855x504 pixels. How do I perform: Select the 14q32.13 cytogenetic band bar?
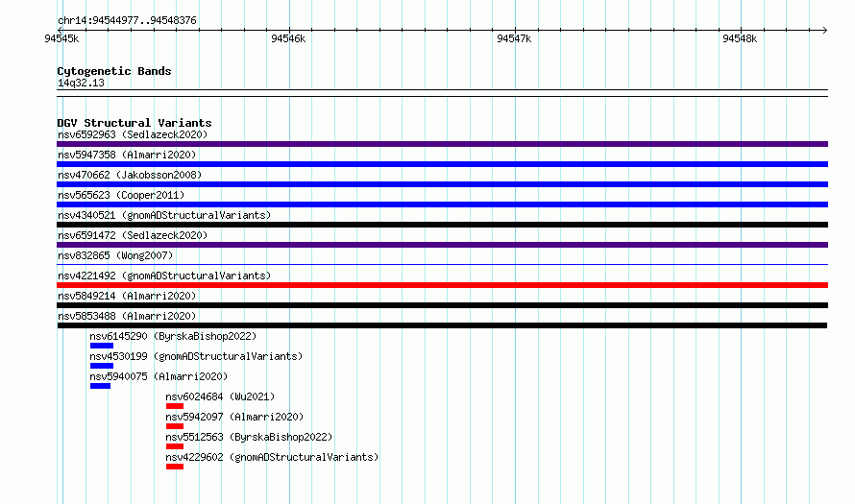pos(442,93)
